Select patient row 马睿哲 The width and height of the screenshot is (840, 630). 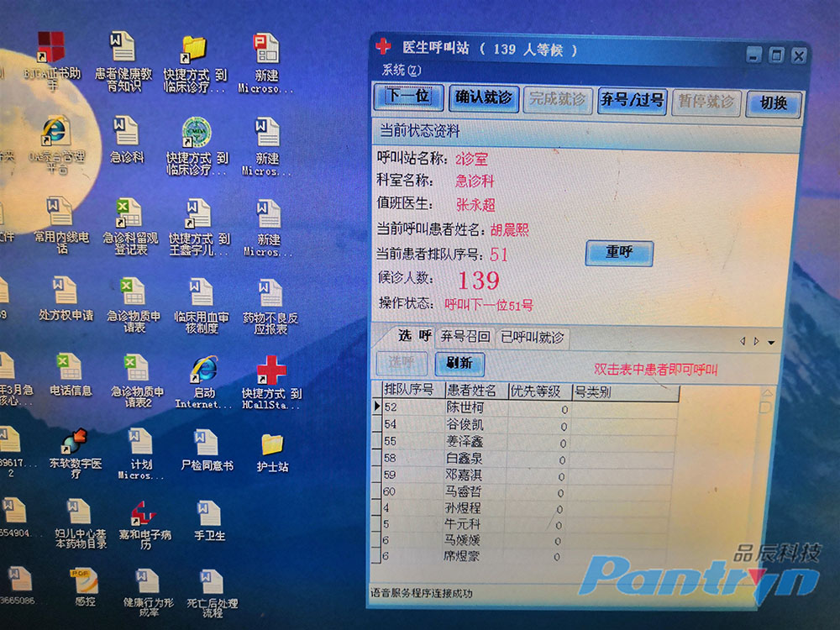pos(522,491)
